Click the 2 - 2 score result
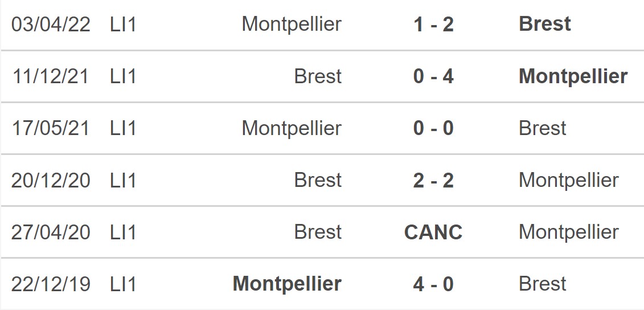644x310 pixels. (x=433, y=180)
